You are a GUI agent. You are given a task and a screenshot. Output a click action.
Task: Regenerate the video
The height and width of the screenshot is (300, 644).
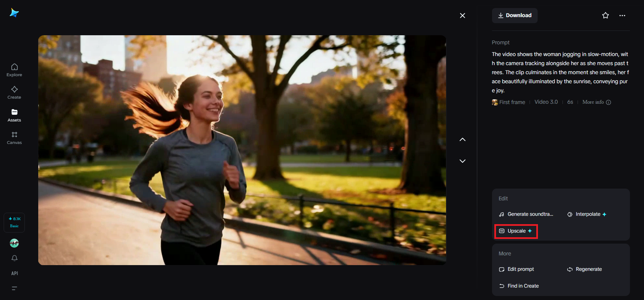pyautogui.click(x=584, y=269)
